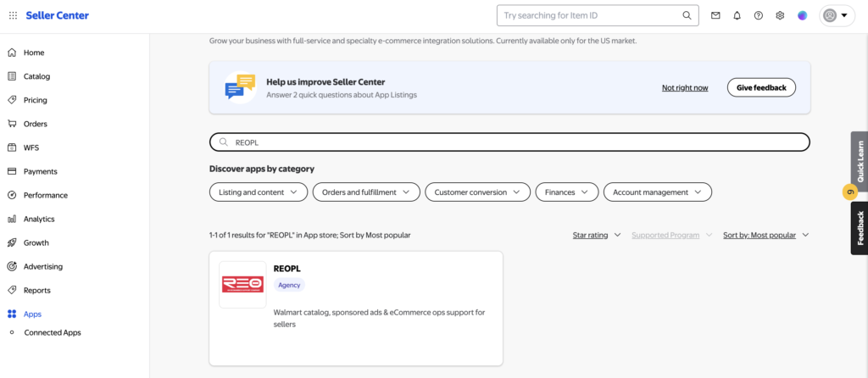Open Sort by Most popular dropdown
The height and width of the screenshot is (378, 868).
coord(766,236)
